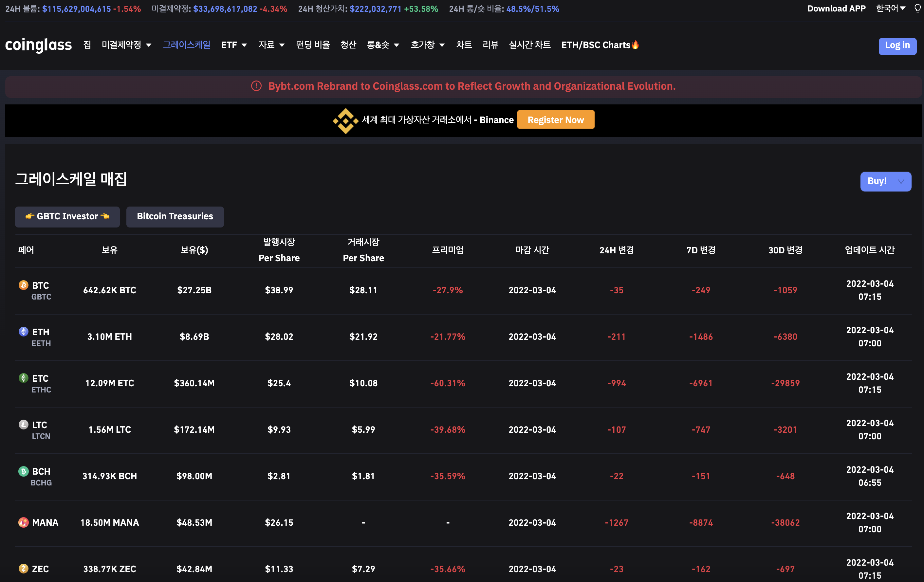Go to ETH/BSC Charts menu item
The image size is (924, 582).
click(600, 45)
